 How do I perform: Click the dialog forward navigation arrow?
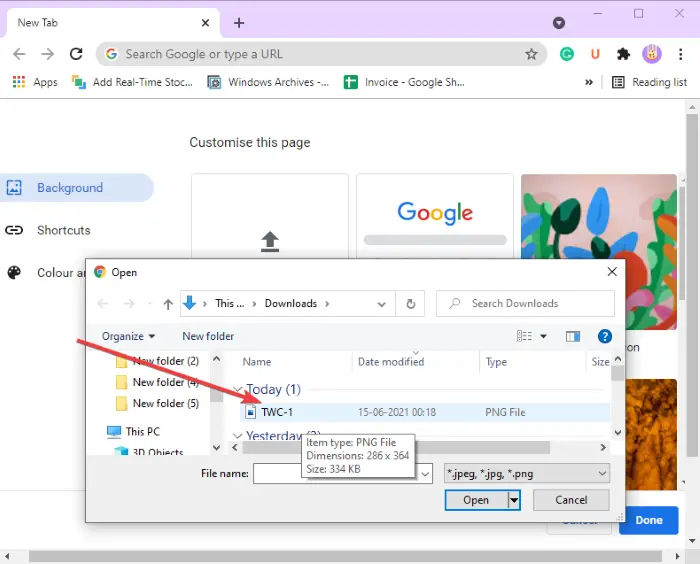[129, 304]
